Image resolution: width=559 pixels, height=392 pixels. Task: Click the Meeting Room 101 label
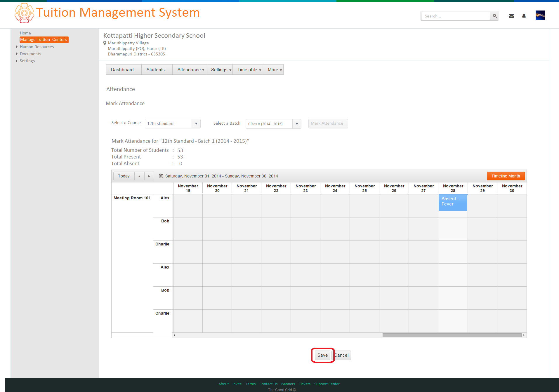132,198
